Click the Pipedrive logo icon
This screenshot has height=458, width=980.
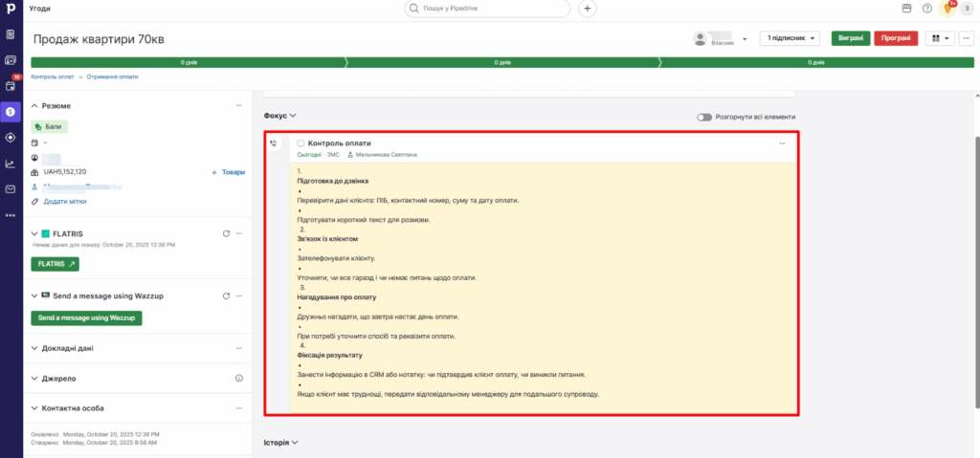click(x=11, y=10)
